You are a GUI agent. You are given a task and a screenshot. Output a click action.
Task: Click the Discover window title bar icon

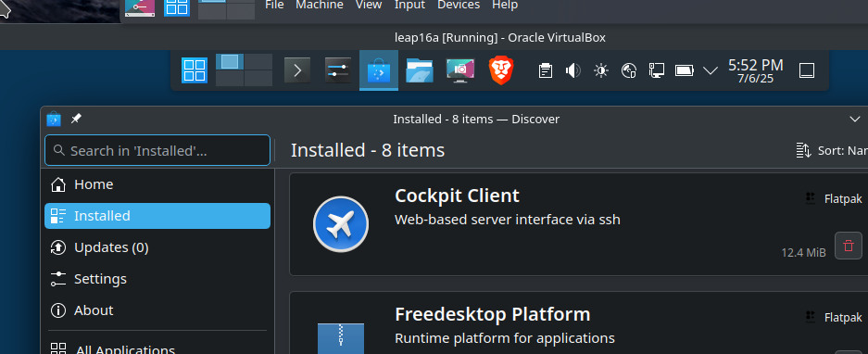point(54,120)
